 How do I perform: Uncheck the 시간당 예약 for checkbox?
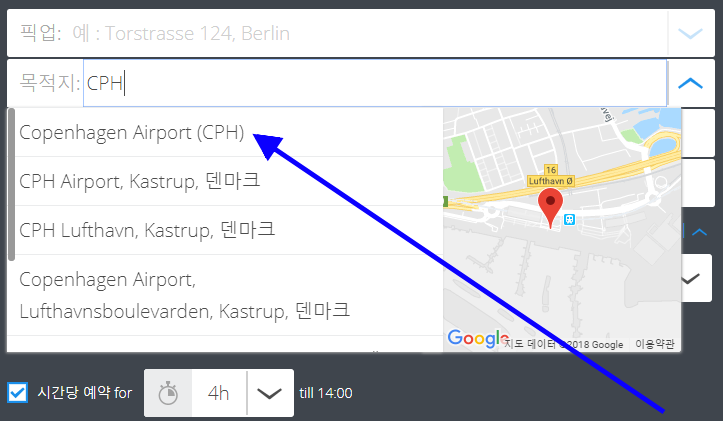[x=18, y=393]
